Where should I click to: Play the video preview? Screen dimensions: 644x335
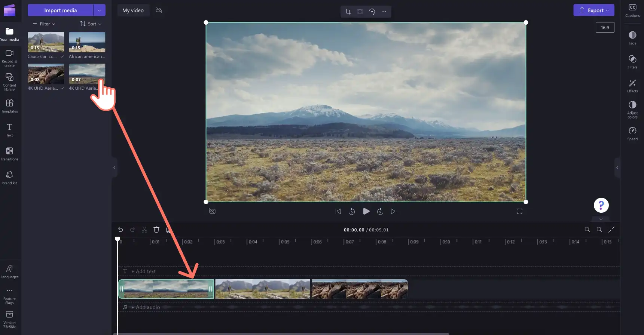[366, 211]
